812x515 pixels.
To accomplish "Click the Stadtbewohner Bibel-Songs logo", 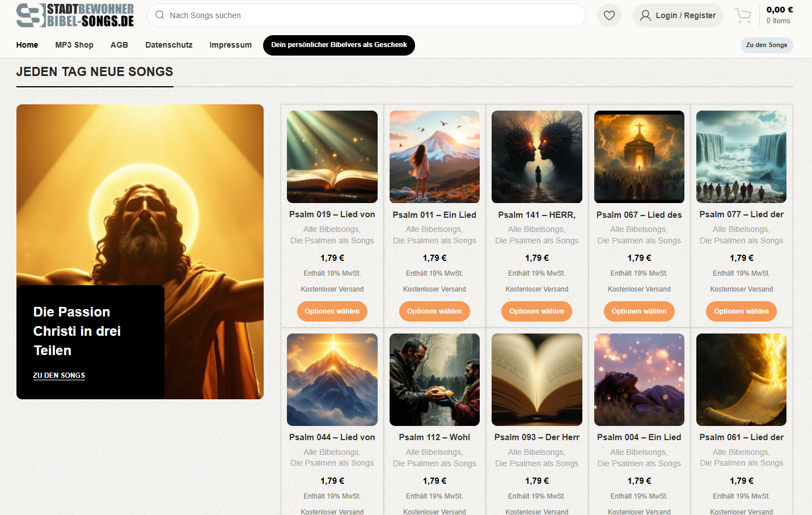I will [75, 15].
